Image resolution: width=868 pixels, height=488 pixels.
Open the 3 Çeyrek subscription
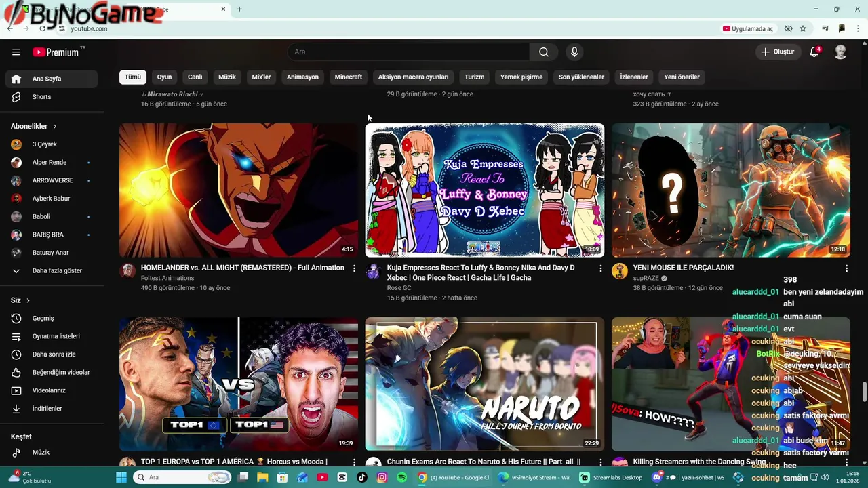point(52,144)
